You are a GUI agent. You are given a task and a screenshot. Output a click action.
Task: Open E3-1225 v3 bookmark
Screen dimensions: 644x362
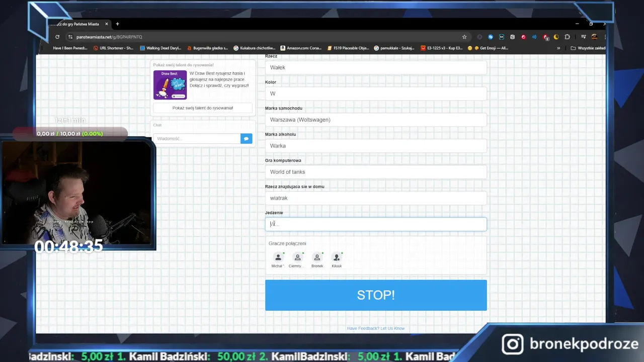(x=441, y=48)
